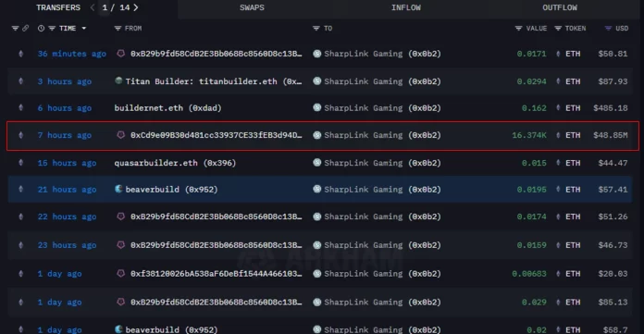Open the USD column filter

[608, 29]
